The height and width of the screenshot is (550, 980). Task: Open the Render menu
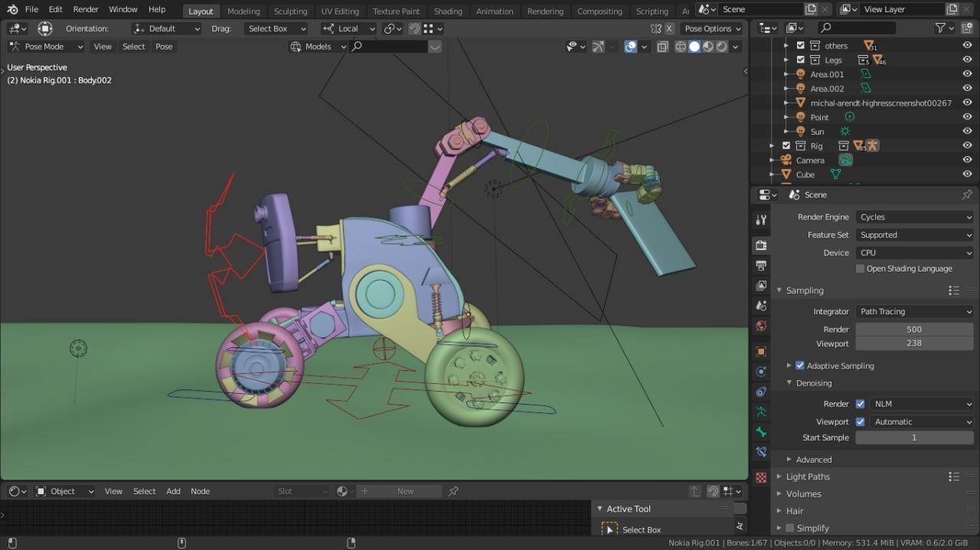coord(85,9)
